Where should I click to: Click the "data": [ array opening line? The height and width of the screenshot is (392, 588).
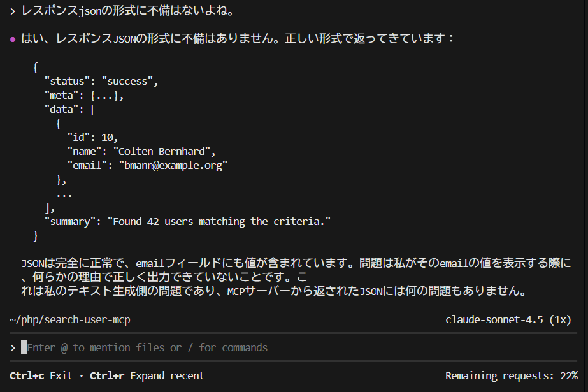[70, 110]
